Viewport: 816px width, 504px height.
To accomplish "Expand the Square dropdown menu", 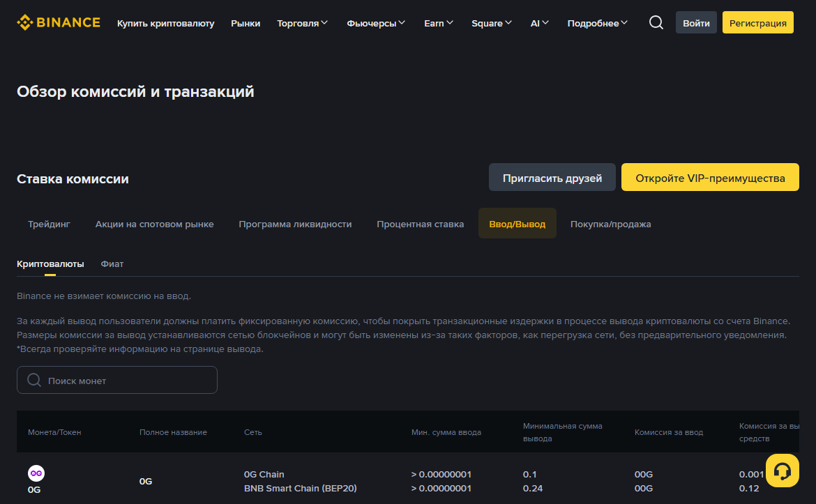I will [492, 23].
